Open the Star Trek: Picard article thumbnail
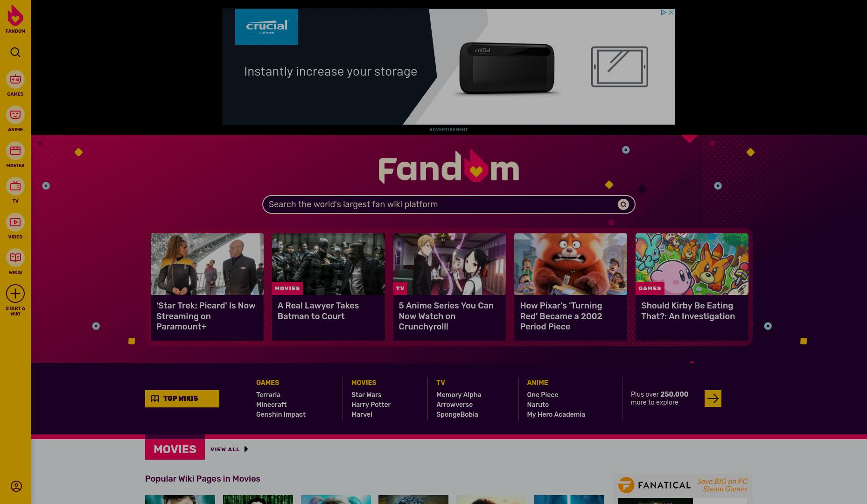This screenshot has height=504, width=867. [207, 264]
